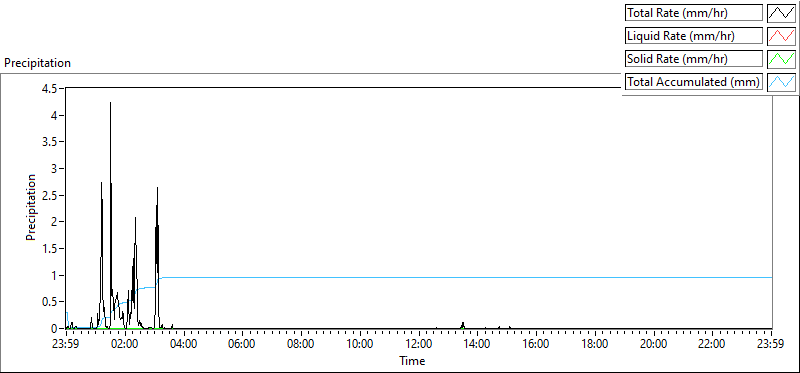This screenshot has height=373, width=800.
Task: Click the vertical Precipitation Y-axis title
Action: (31, 207)
